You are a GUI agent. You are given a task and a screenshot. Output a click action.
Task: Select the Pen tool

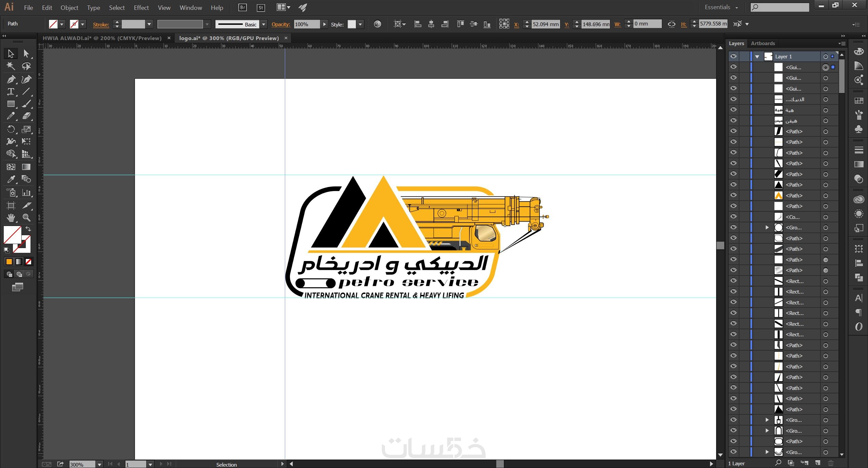[x=11, y=79]
